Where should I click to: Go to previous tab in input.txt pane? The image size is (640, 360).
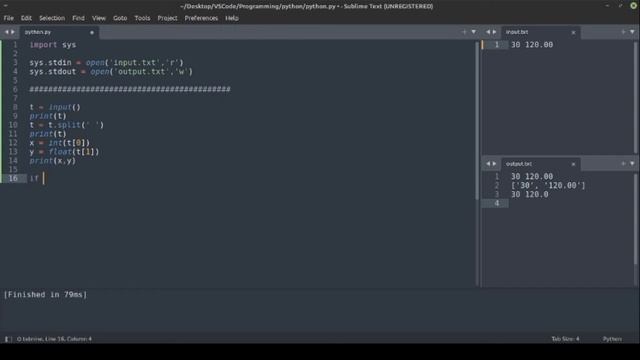pos(488,32)
